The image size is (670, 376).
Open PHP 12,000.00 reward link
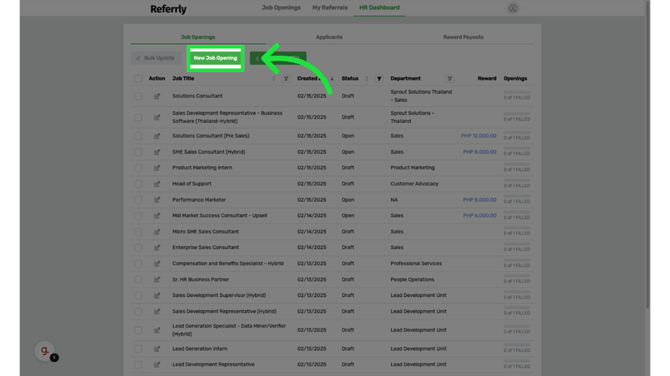(x=479, y=136)
